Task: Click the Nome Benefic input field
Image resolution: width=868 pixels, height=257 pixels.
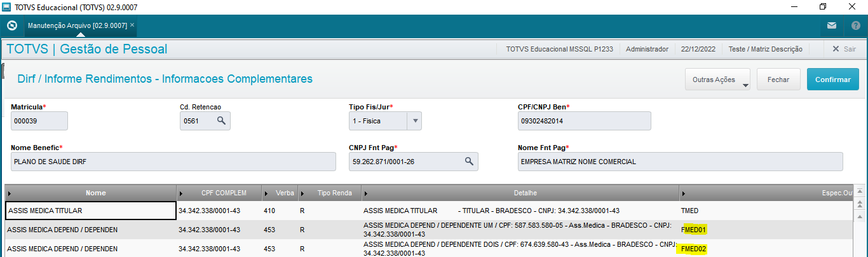Action: point(173,162)
